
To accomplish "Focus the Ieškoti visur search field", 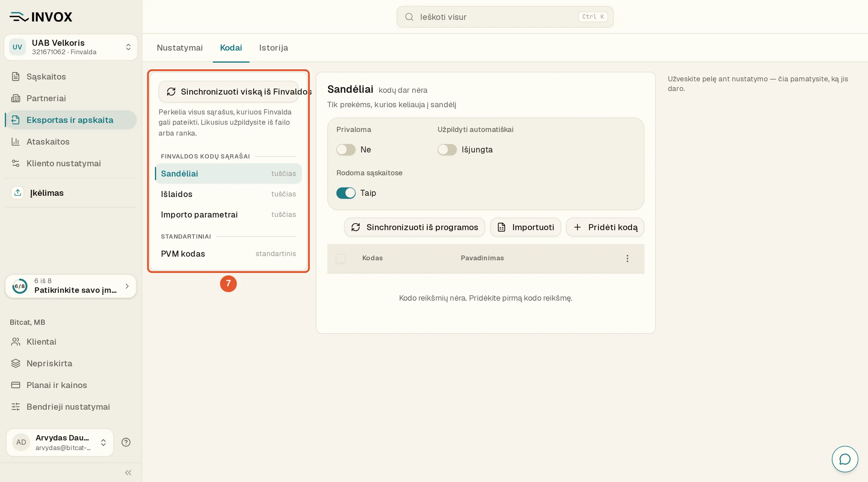I will pyautogui.click(x=505, y=17).
